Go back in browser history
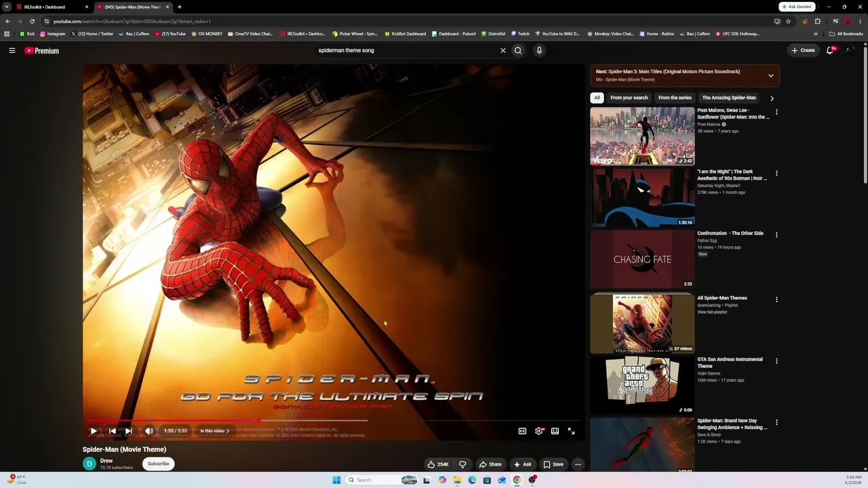The height and width of the screenshot is (488, 868). coord(7,21)
